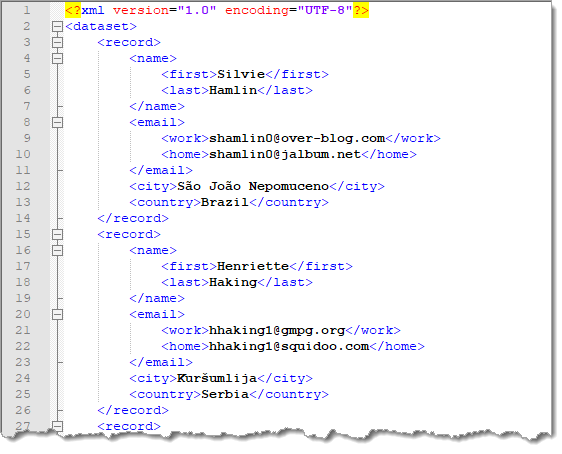Collapse the second record fold on line 15
This screenshot has height=454, width=562.
pos(57,234)
